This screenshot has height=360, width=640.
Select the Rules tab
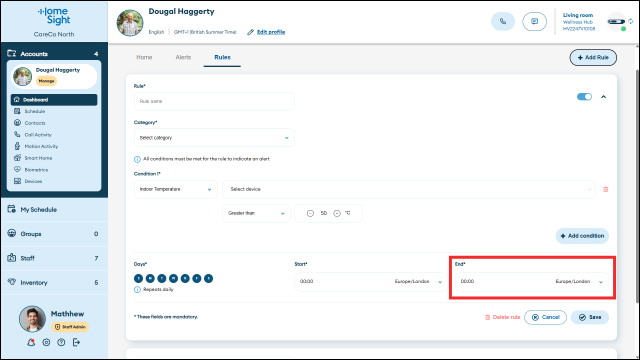(x=222, y=58)
